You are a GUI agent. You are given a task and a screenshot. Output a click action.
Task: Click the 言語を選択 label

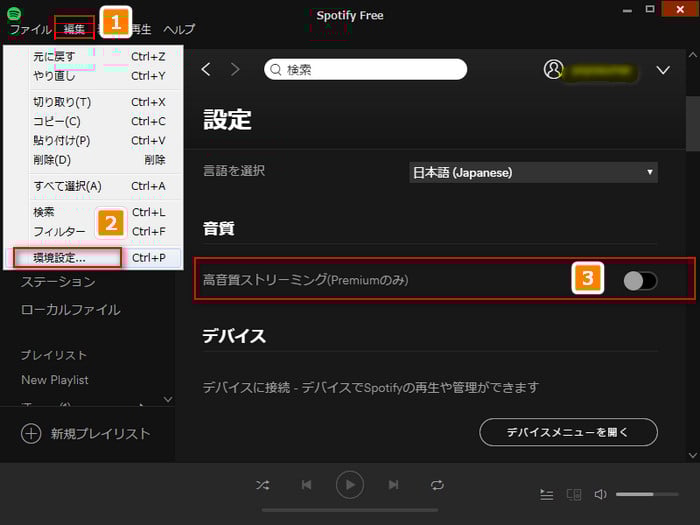234,171
